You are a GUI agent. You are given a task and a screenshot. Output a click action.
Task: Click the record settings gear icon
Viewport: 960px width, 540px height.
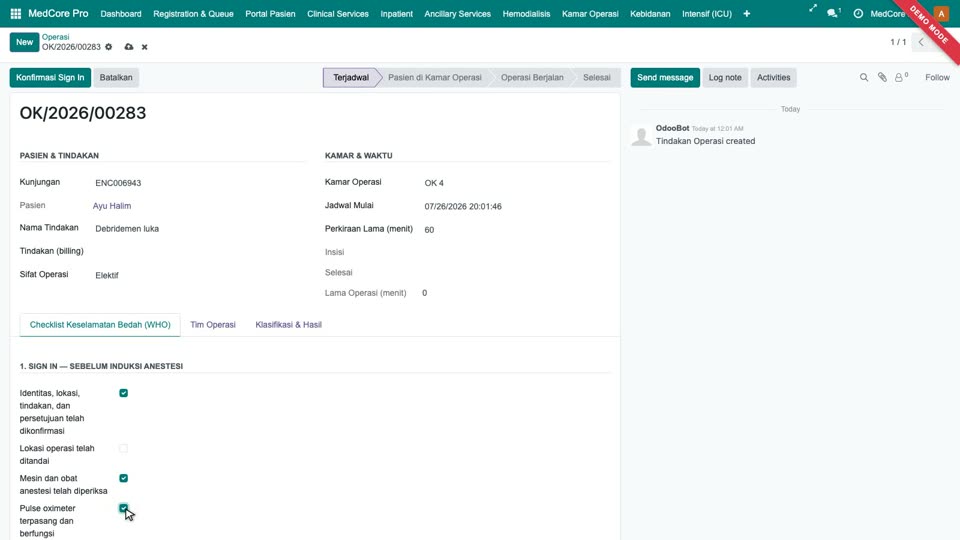pos(108,47)
